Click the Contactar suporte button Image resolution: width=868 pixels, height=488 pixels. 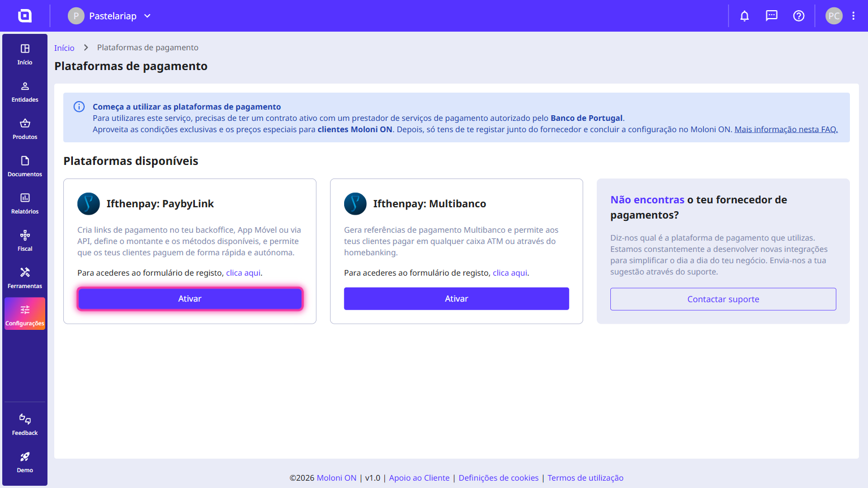723,299
